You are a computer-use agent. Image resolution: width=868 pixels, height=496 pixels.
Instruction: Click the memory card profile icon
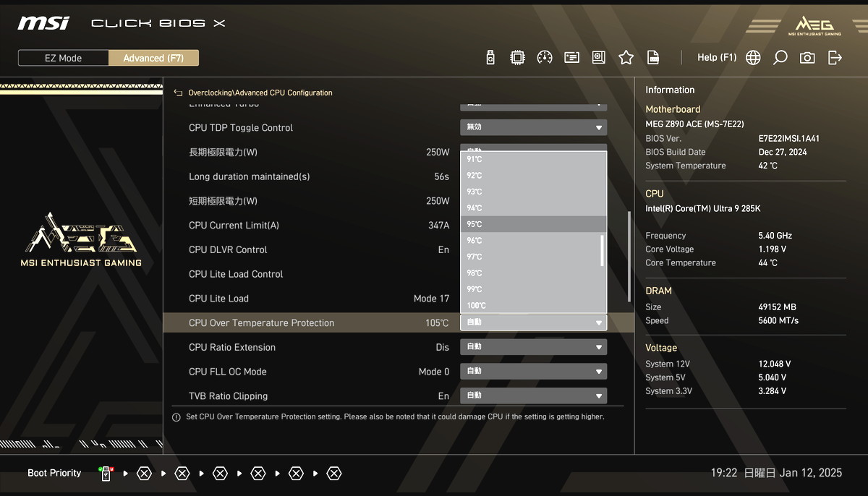coord(572,58)
